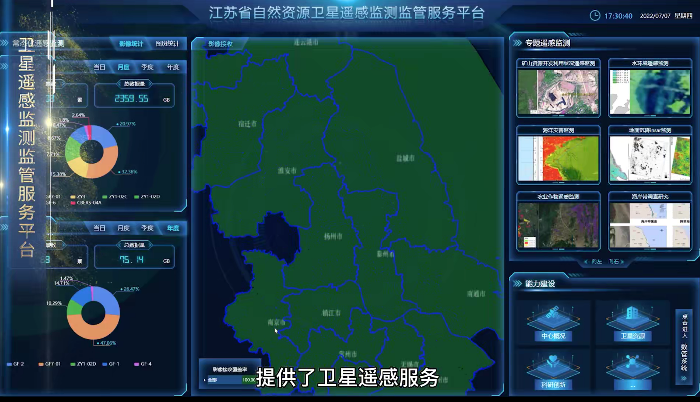Click the 2359.55 GB data volume value

[131, 99]
